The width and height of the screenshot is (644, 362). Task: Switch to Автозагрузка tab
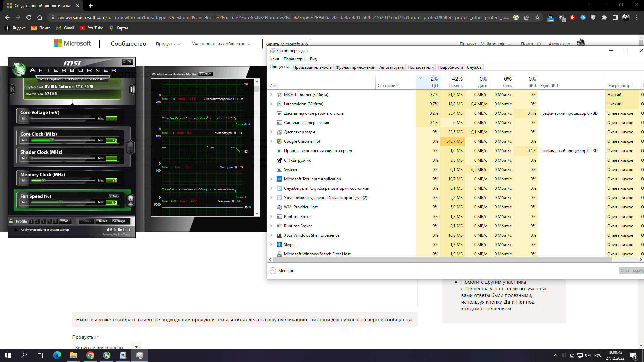(391, 67)
